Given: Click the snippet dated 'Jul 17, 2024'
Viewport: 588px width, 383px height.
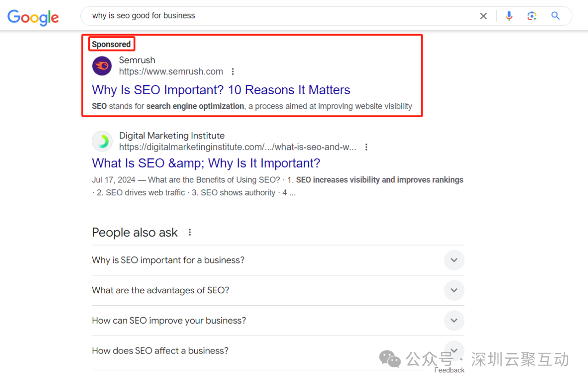Looking at the screenshot, I should (x=277, y=186).
